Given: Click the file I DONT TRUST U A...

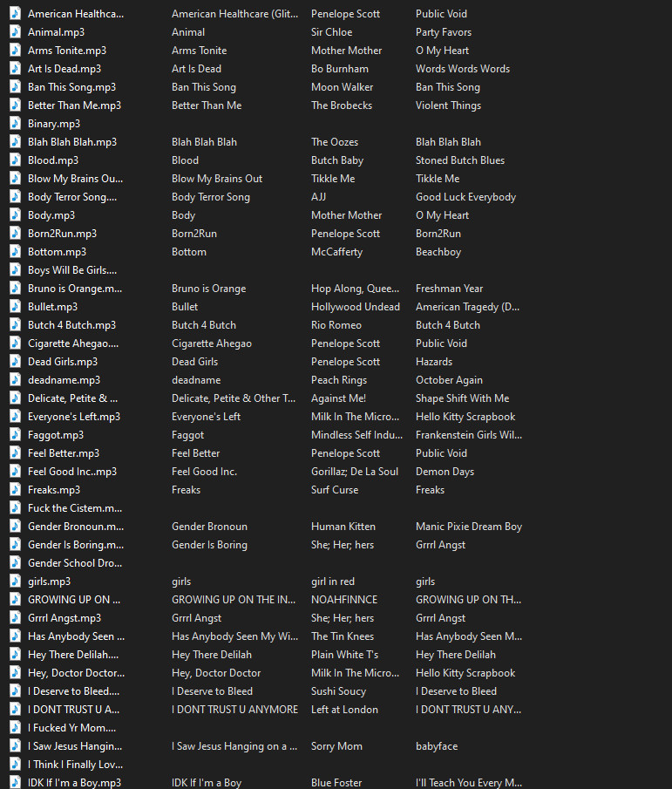Looking at the screenshot, I should pos(73,709).
